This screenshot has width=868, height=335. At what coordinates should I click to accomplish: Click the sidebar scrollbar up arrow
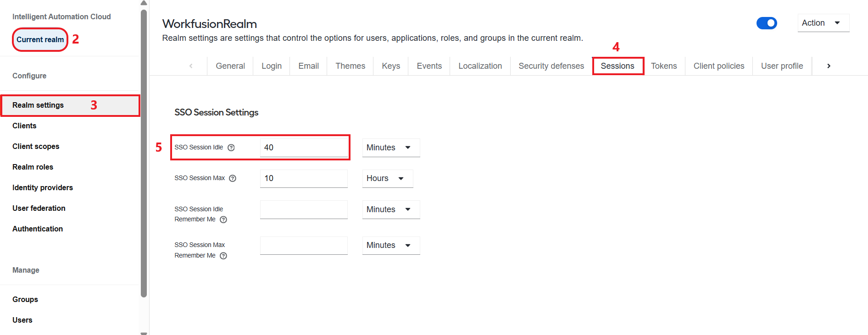point(144,3)
